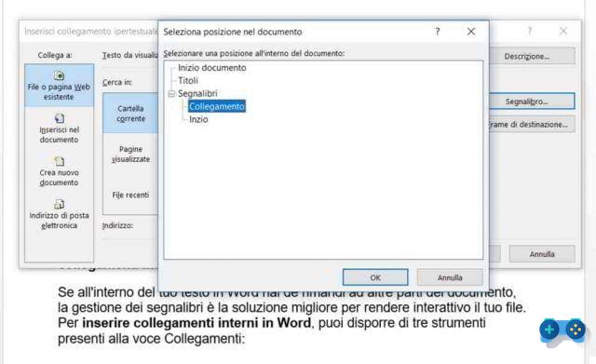Choose File recenti tab

[x=130, y=195]
